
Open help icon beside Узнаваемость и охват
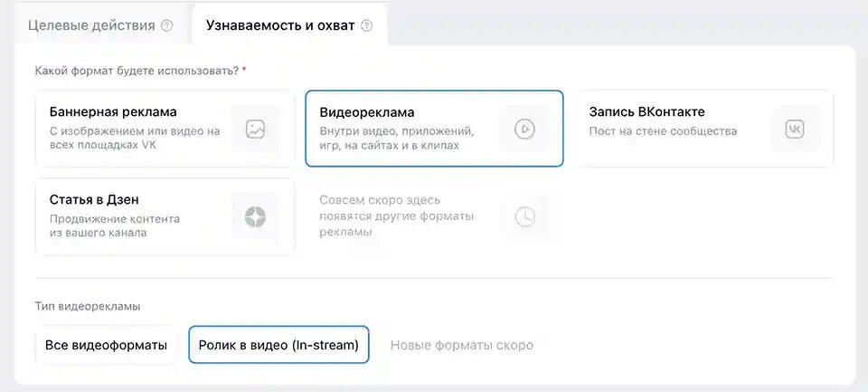pos(366,25)
